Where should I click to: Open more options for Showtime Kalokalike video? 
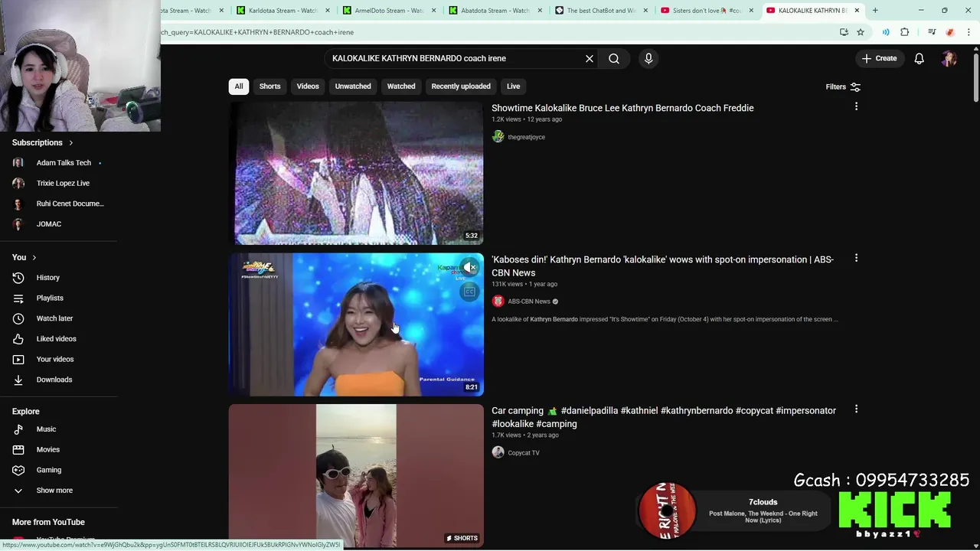point(856,106)
